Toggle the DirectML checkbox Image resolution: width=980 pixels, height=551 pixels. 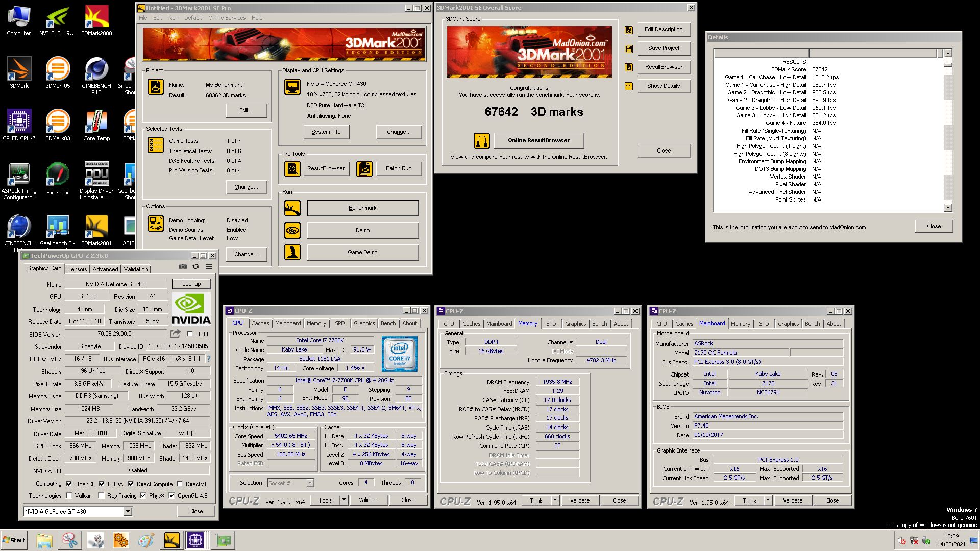[180, 484]
